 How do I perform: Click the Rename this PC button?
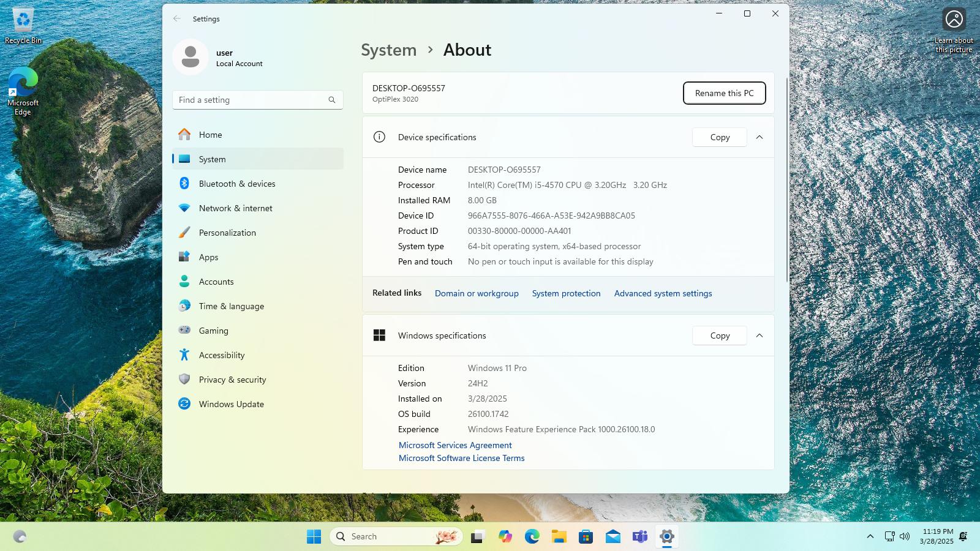click(x=724, y=93)
